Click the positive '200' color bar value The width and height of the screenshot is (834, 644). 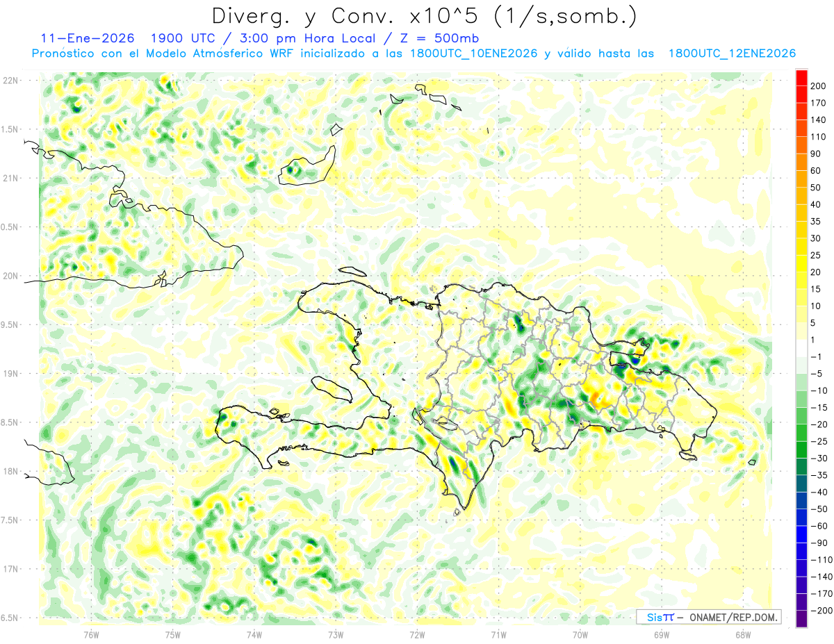pos(819,86)
